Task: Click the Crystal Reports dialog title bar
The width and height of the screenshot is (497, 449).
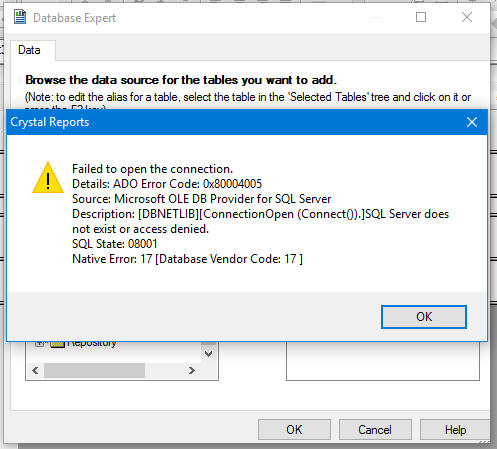Action: [233, 122]
